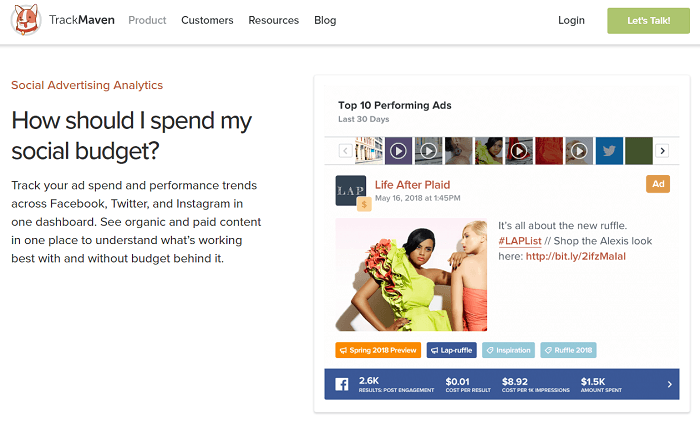The image size is (700, 424).
Task: Open the Product menu
Action: point(147,20)
